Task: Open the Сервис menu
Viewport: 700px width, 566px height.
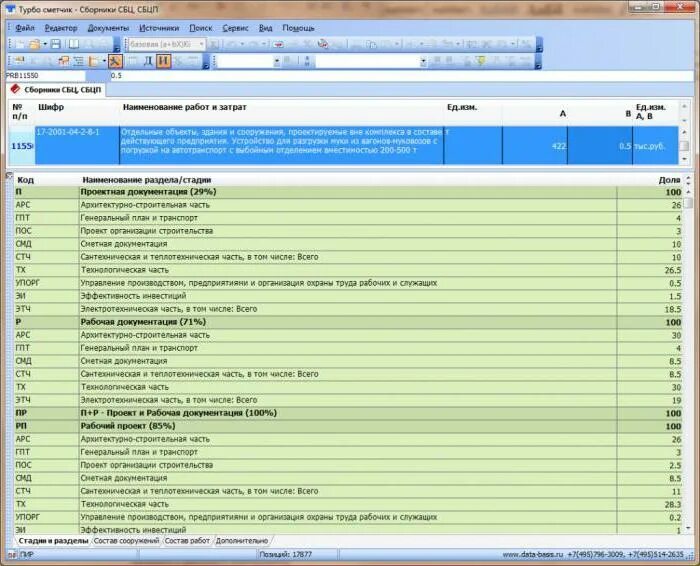Action: [235, 28]
